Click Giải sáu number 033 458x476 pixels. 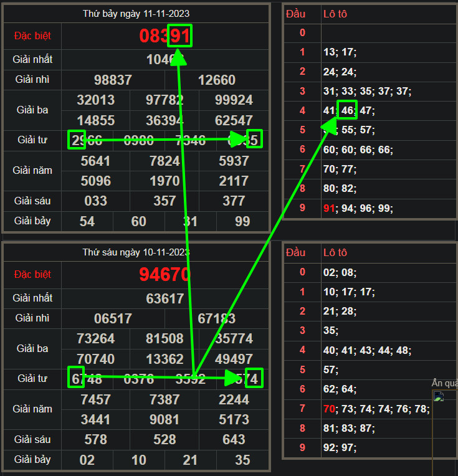(95, 201)
